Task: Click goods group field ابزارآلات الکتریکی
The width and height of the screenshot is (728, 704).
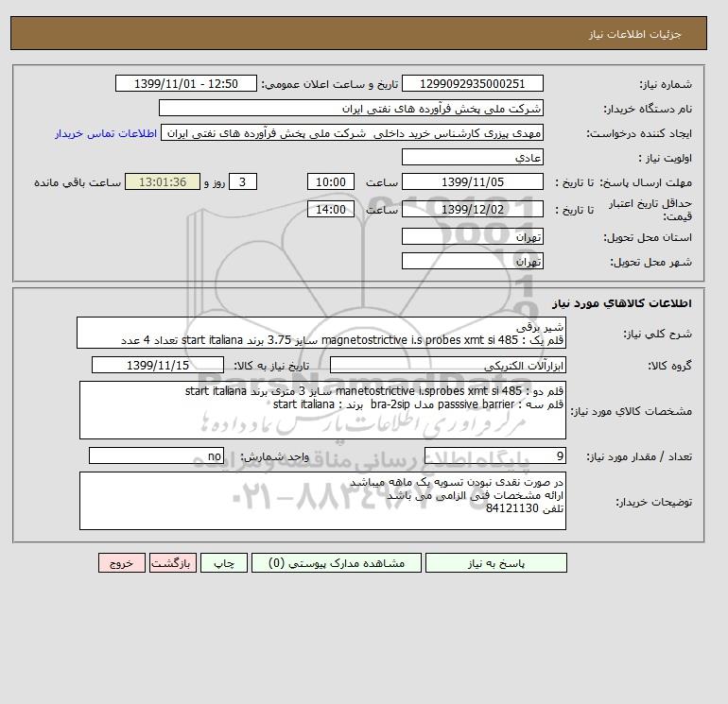Action: point(447,365)
